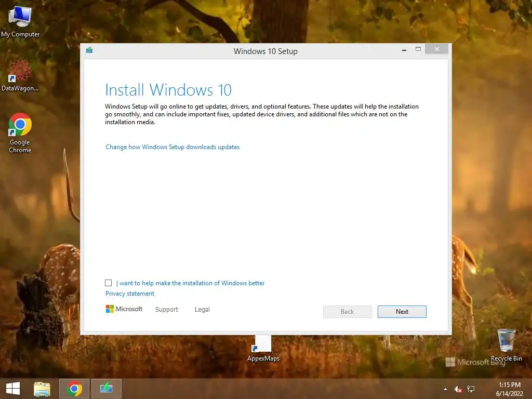This screenshot has width=532, height=399.
Task: Click the Setup window title icon
Action: pos(89,50)
